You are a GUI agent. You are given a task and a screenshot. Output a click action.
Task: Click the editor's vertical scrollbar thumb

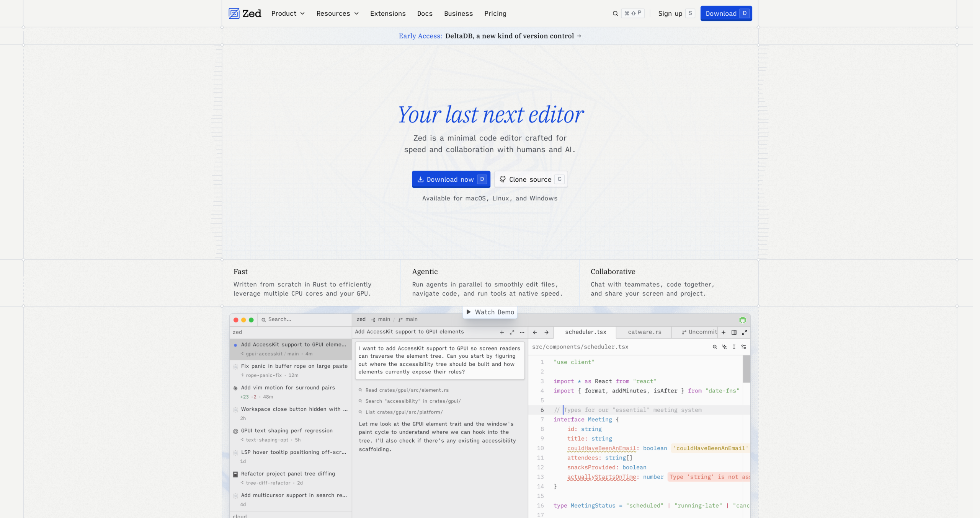[746, 369]
